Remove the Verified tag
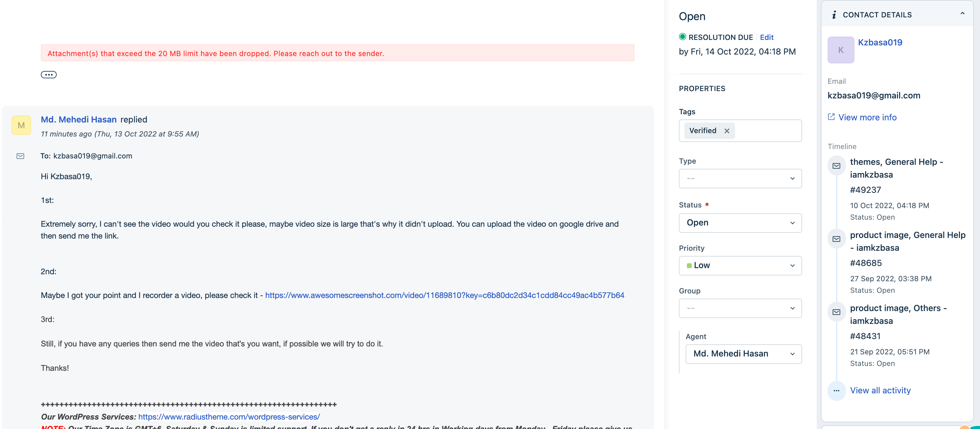Screen dimensions: 980x429 [727, 131]
